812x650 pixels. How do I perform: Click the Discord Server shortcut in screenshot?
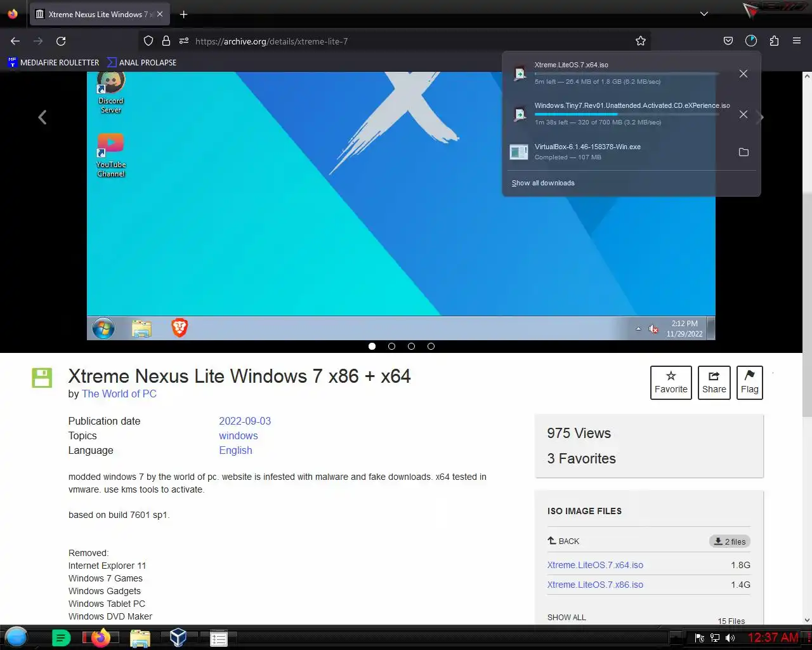pos(111,93)
